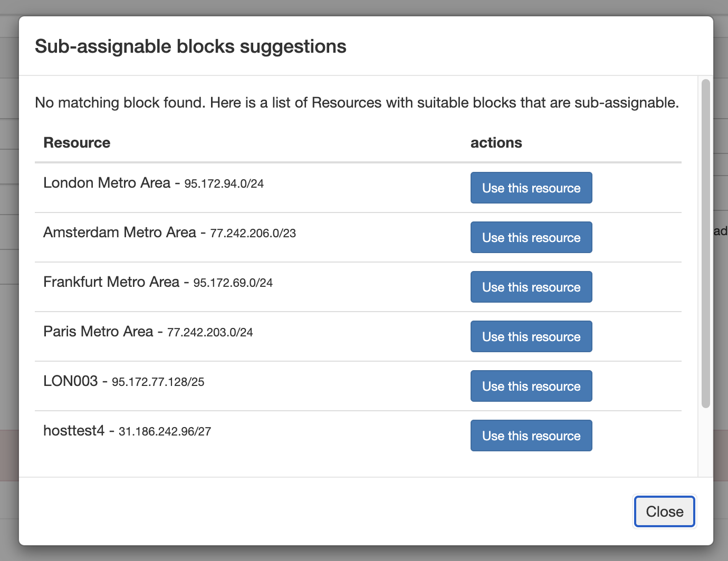Click the Sub-assignable blocks suggestions title
This screenshot has height=561, width=728.
click(x=190, y=46)
